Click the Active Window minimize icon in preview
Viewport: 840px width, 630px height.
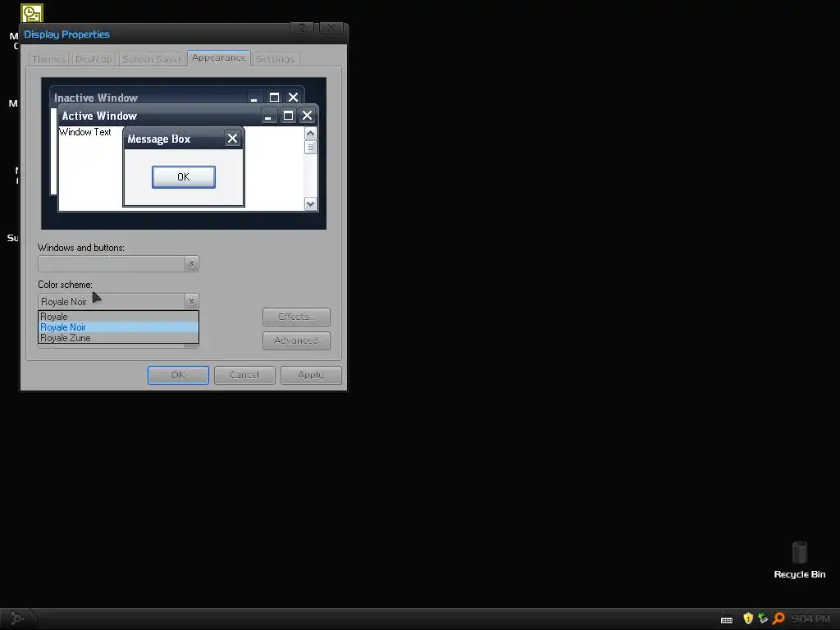268,115
